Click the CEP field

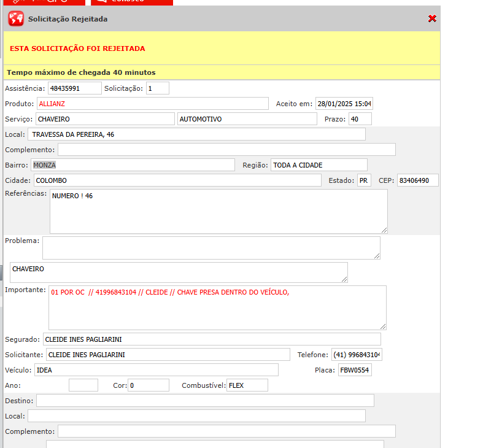pyautogui.click(x=417, y=181)
